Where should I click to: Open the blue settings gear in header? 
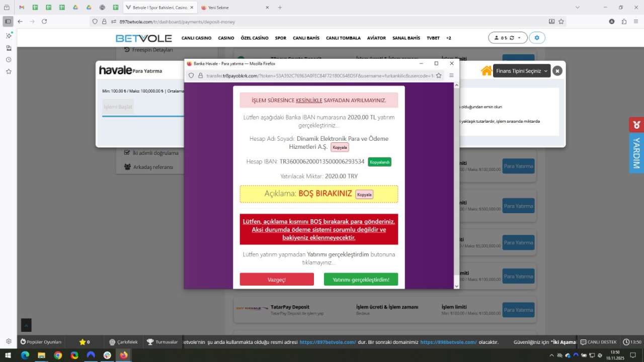tap(537, 38)
